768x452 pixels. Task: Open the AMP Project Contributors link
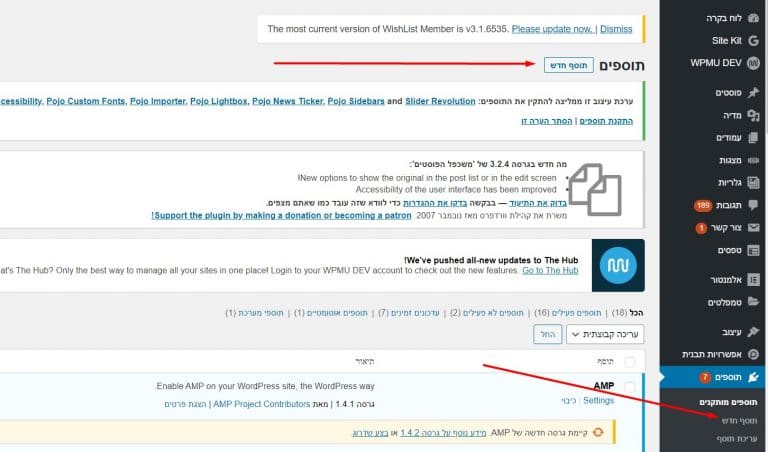[262, 404]
